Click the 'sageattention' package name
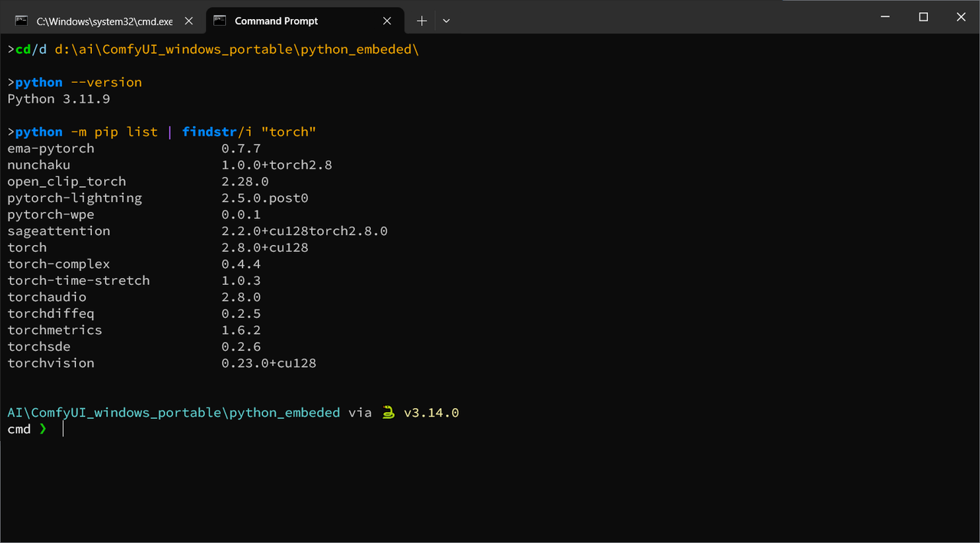980x543 pixels. click(59, 231)
